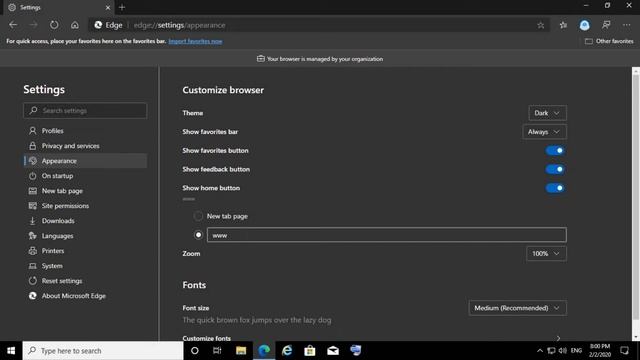This screenshot has width=640, height=360.
Task: Click the rightmost taskbar app icon
Action: pos(356,351)
